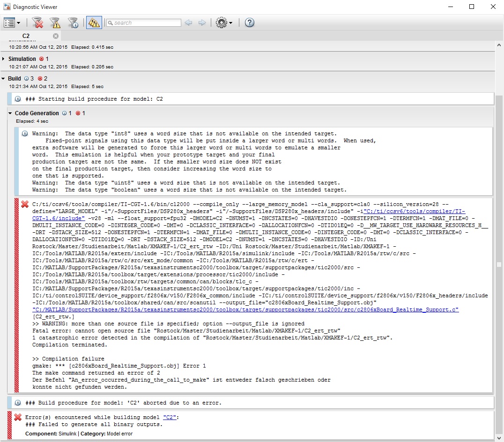
Task: Open the report view dropdown
Action: [12, 22]
